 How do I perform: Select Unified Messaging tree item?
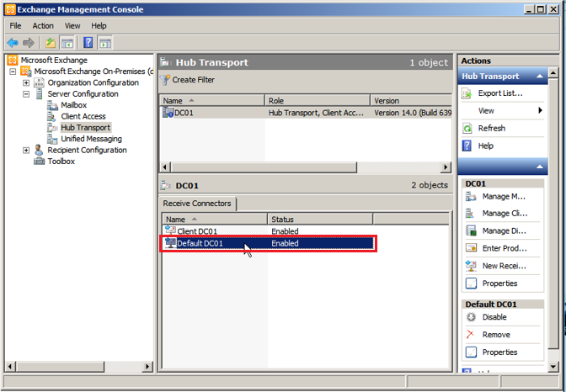click(x=91, y=139)
